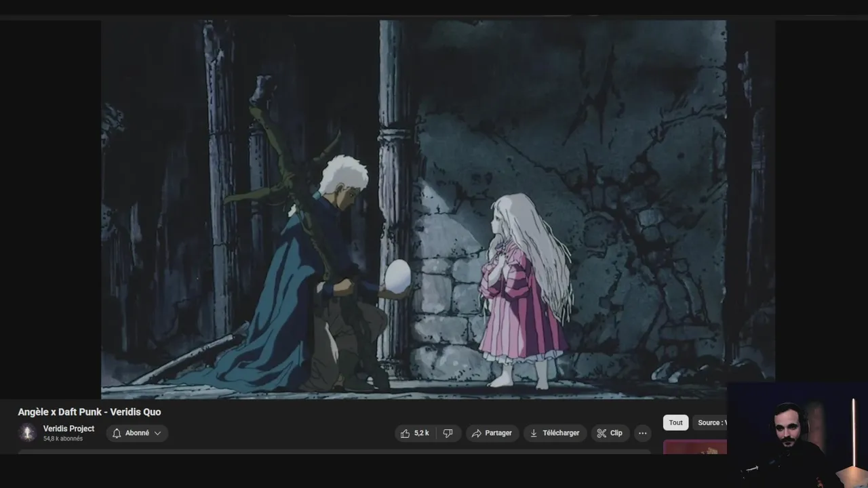Image resolution: width=868 pixels, height=488 pixels.
Task: Select the Source filter chip
Action: click(710, 422)
